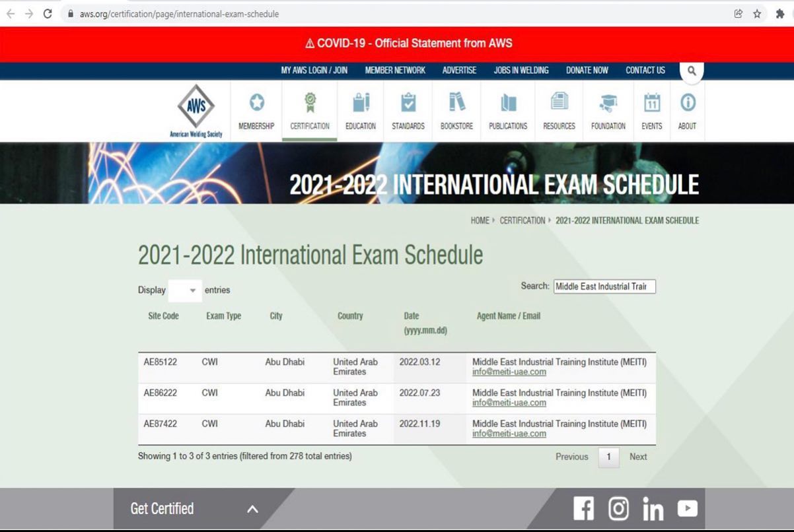Viewport: 794px width, 532px height.
Task: Open the COVID-19 Official Statement banner
Action: click(x=409, y=44)
